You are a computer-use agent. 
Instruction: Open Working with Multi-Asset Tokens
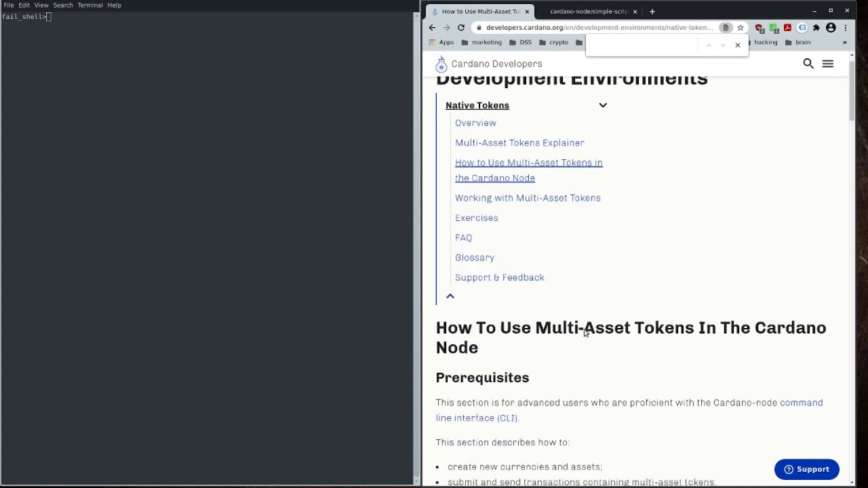click(x=528, y=198)
